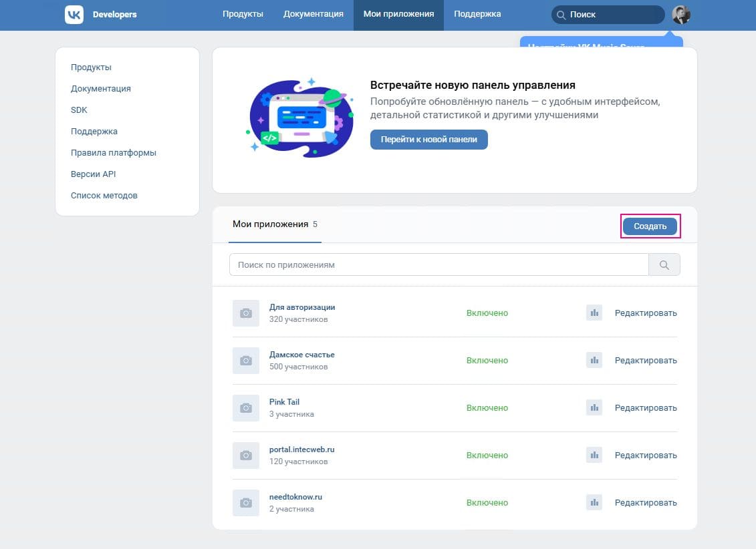Click the magnifier search button for apps

(664, 265)
